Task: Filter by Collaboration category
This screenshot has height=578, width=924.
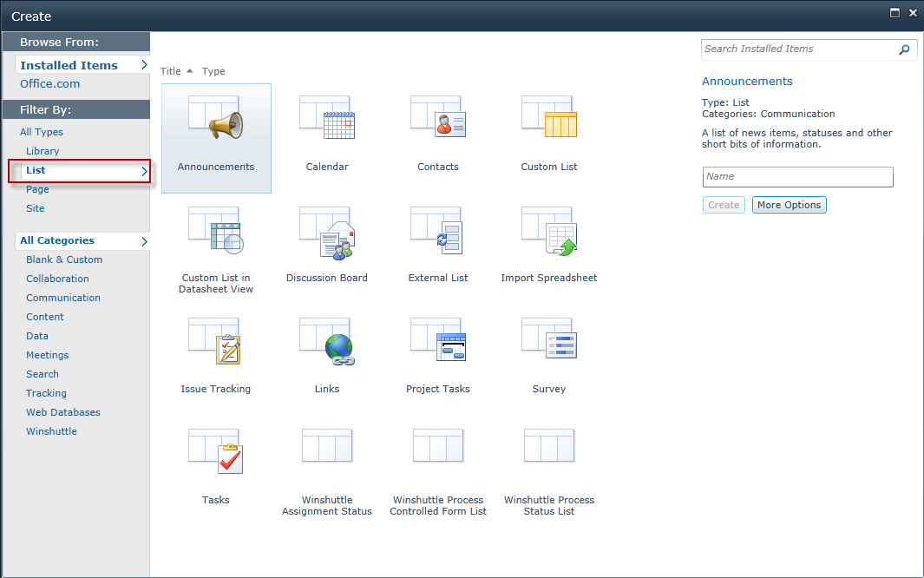Action: click(x=58, y=279)
